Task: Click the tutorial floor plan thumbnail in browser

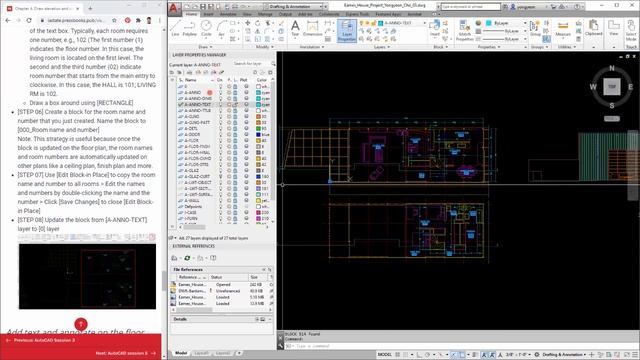Action: 87,276
